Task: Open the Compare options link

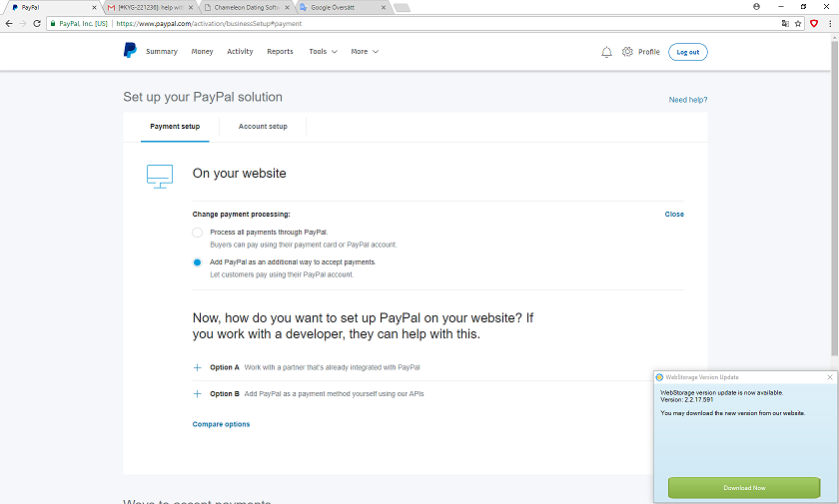Action: tap(221, 424)
